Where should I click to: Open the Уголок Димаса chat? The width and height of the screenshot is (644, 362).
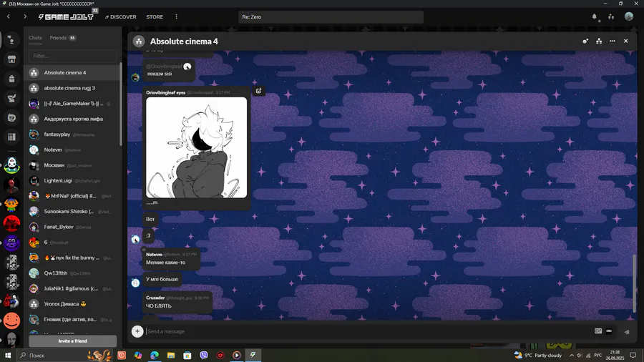[x=72, y=304]
